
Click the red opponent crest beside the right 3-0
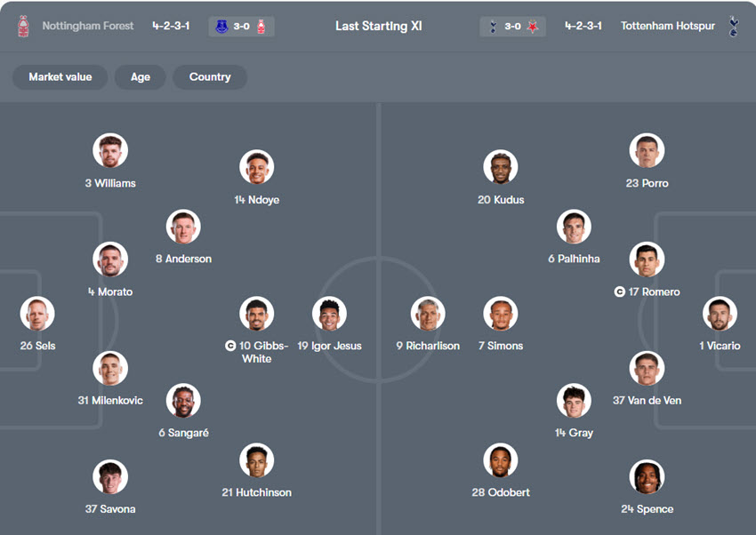coord(531,25)
